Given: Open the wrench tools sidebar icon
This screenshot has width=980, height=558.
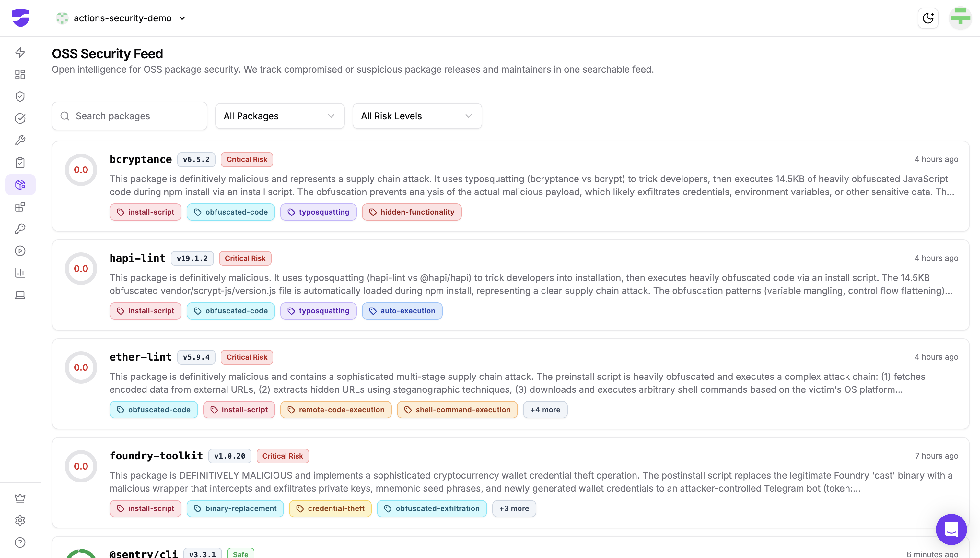Looking at the screenshot, I should pos(20,141).
